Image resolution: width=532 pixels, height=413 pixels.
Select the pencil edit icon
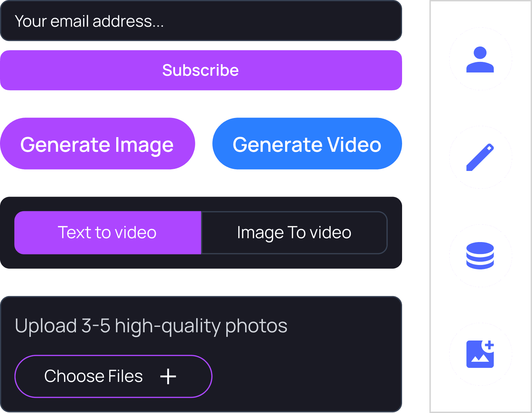(480, 157)
